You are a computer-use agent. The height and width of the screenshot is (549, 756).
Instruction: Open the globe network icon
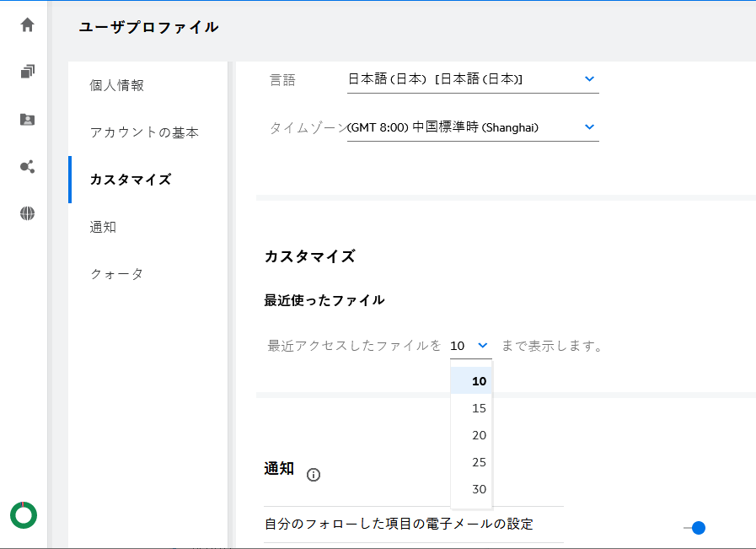pyautogui.click(x=27, y=213)
